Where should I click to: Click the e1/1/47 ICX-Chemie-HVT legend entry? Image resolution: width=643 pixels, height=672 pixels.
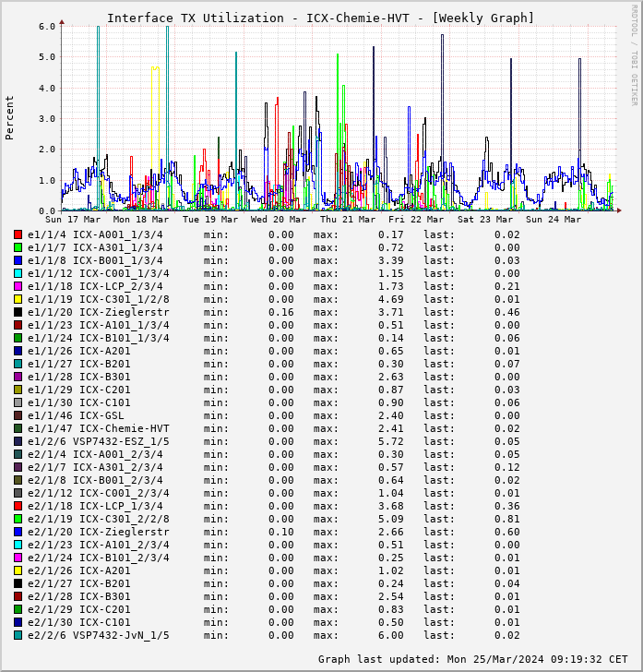tap(98, 428)
